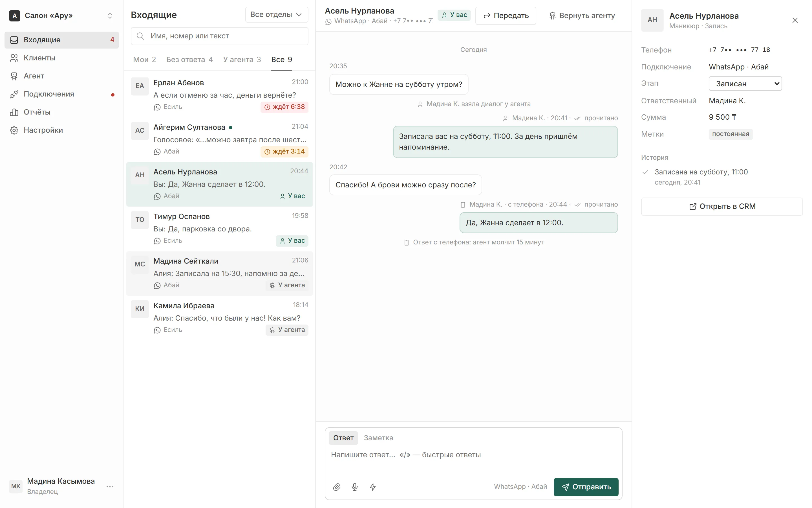Click the ждёт 3:14 waiting badge

pyautogui.click(x=284, y=152)
